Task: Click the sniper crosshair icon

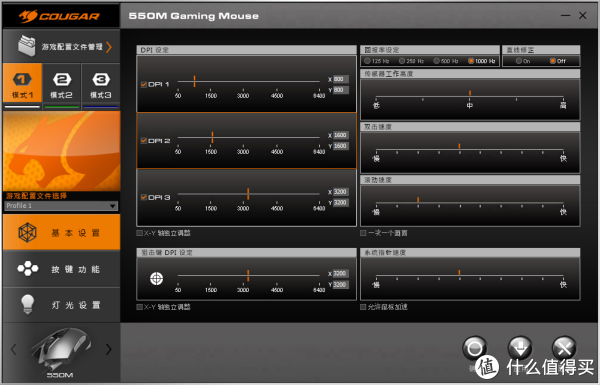Action: 156,279
